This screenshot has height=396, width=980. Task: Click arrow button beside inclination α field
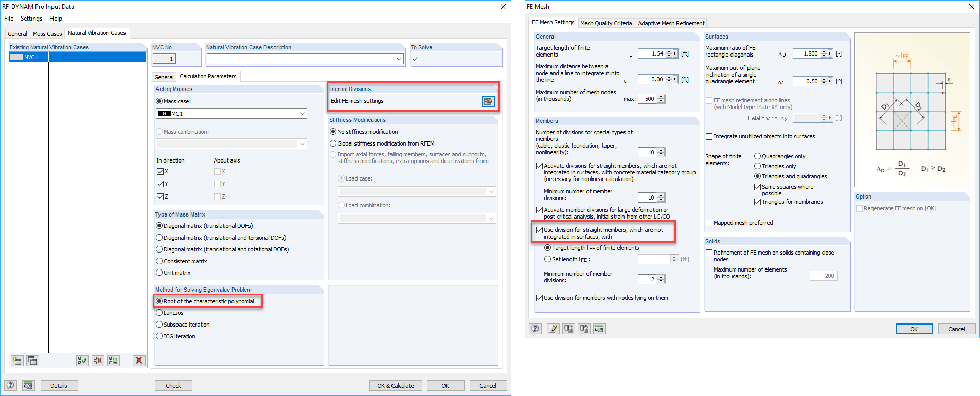coord(830,81)
